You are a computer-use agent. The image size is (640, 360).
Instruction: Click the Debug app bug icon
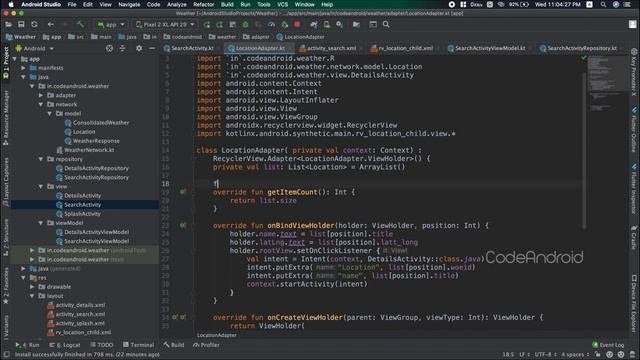[x=245, y=24]
